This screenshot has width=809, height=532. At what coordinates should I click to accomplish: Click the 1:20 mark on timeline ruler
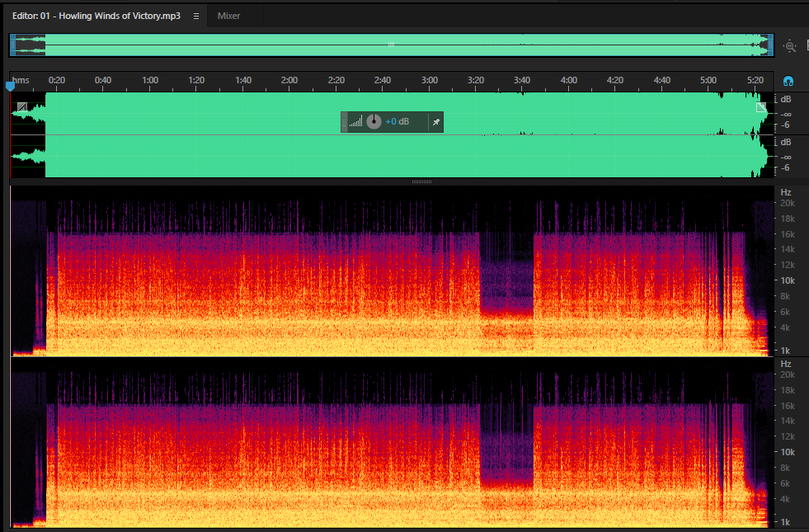[x=196, y=80]
